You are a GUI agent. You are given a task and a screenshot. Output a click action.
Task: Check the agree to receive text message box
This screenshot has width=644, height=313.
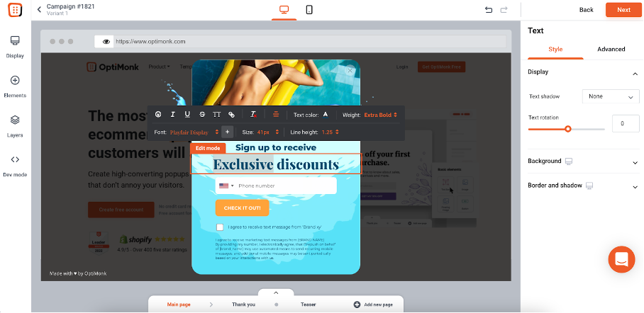220,227
